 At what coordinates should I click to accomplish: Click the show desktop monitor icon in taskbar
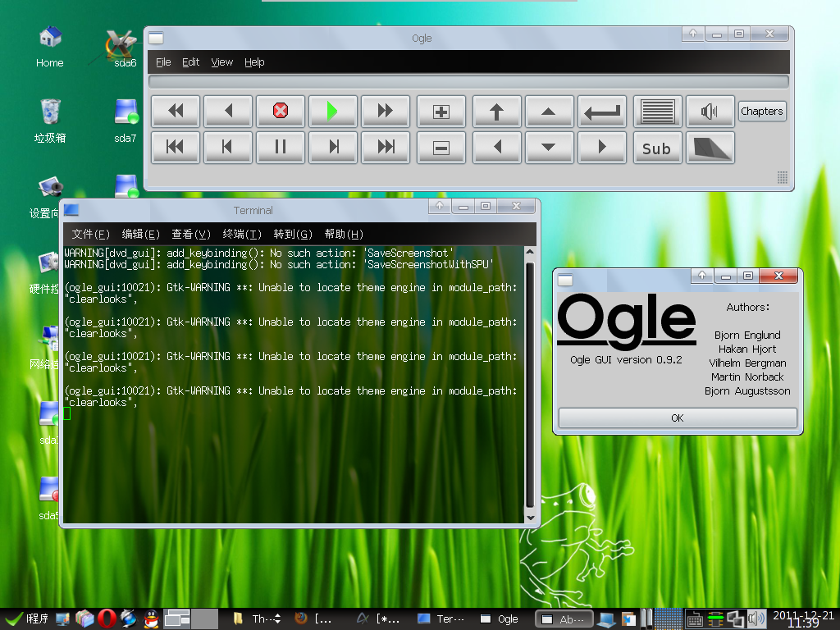pyautogui.click(x=62, y=619)
